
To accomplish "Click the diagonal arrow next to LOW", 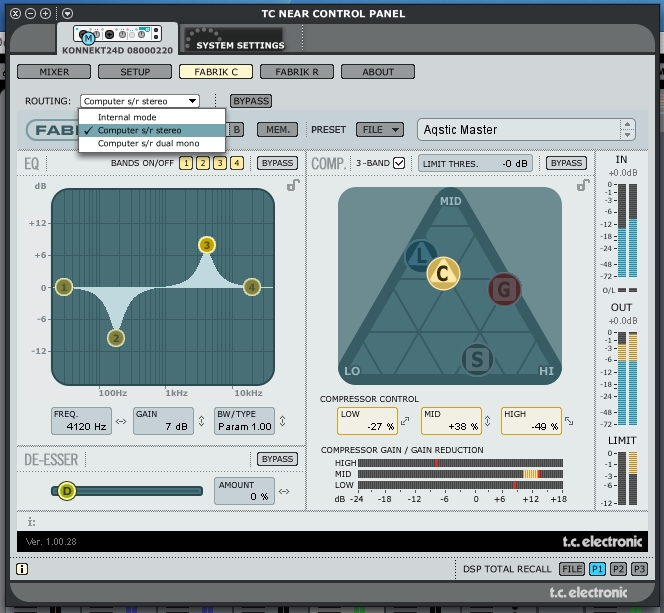I will pos(405,421).
